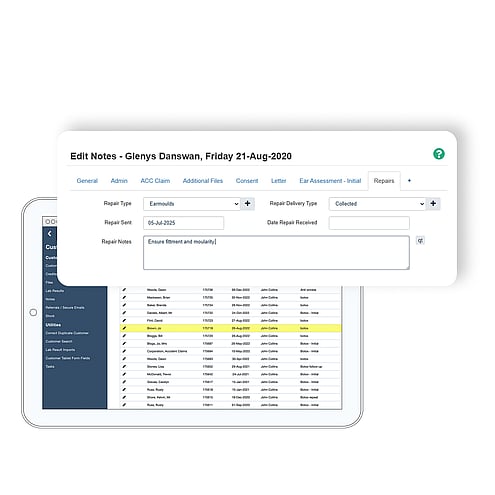Click pencil icon on last table row
This screenshot has width=495, height=495.
(x=124, y=405)
